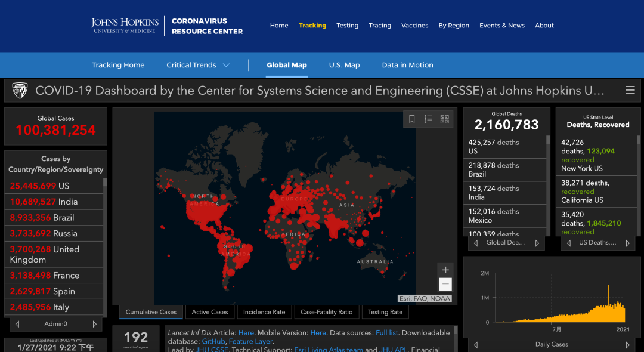This screenshot has width=644, height=352.
Task: Open the Tracking nav item
Action: coord(312,26)
